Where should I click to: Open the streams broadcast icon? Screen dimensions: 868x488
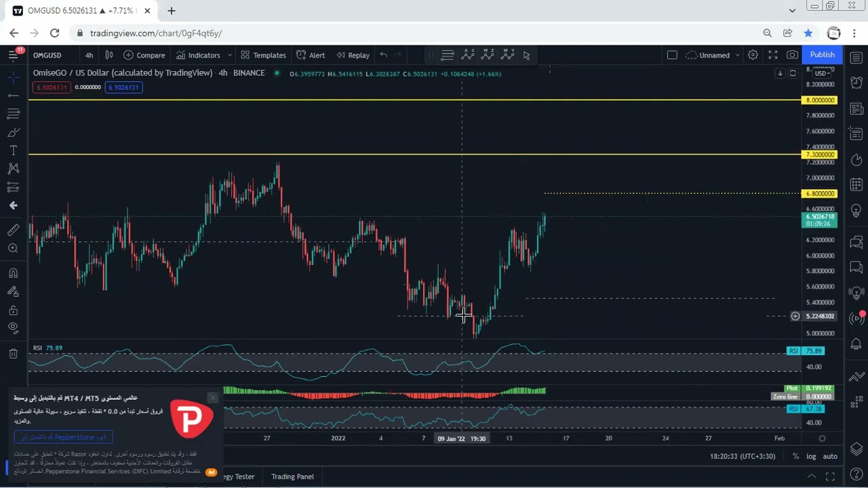click(856, 319)
